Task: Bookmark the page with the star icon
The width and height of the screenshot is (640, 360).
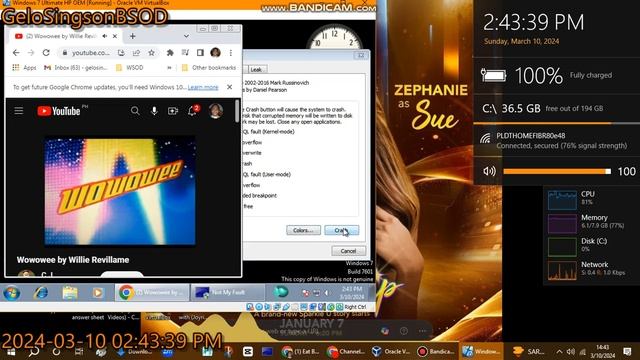Action: point(151,53)
